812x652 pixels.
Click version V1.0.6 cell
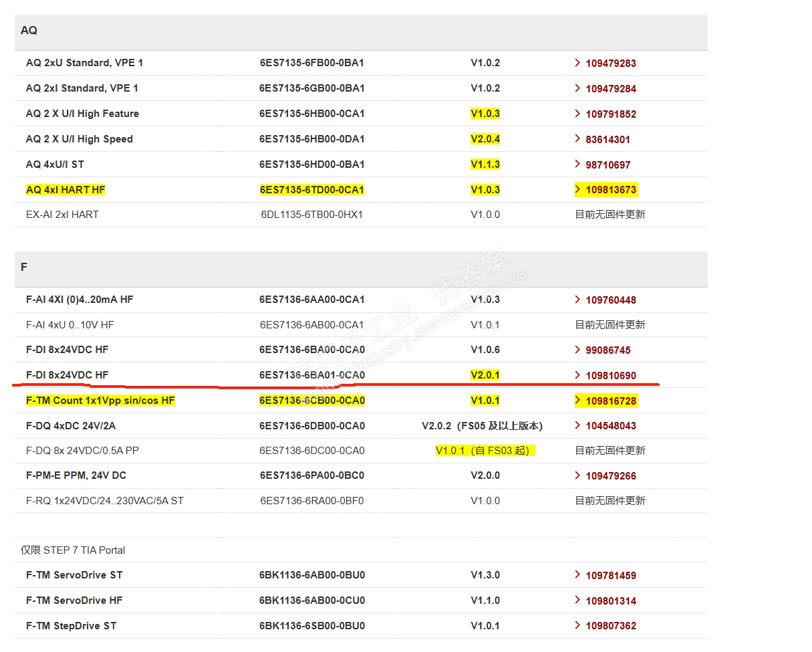485,350
